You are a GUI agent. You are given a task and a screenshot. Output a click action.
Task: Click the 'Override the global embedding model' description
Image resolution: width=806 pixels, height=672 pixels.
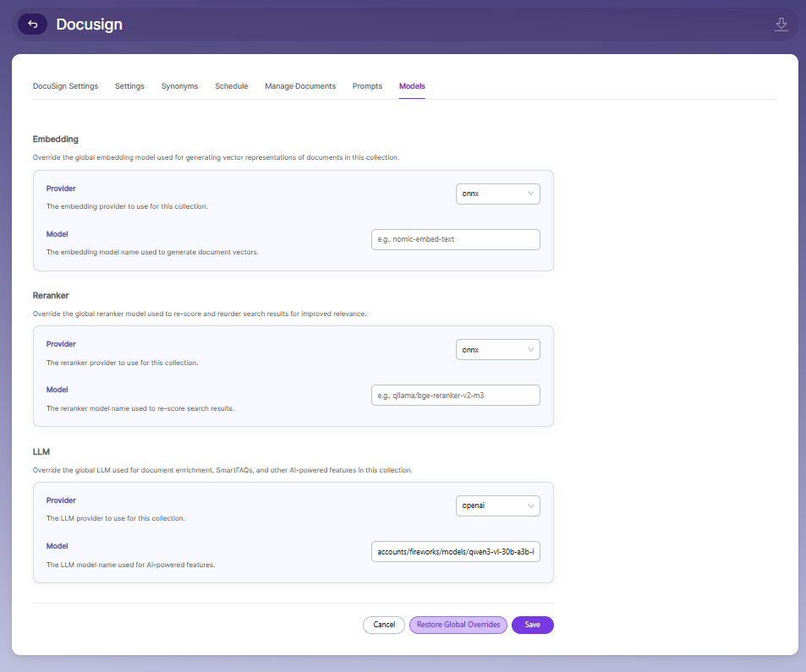point(216,157)
